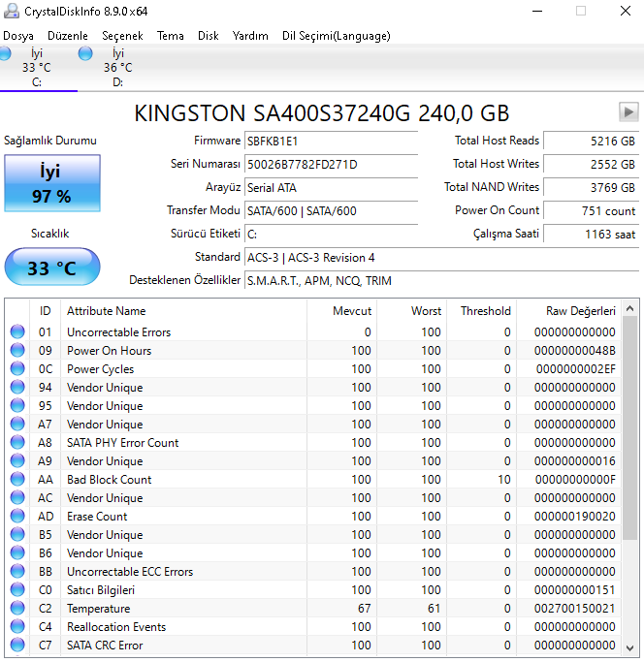Open the Yardım menu
The height and width of the screenshot is (662, 644).
click(250, 36)
